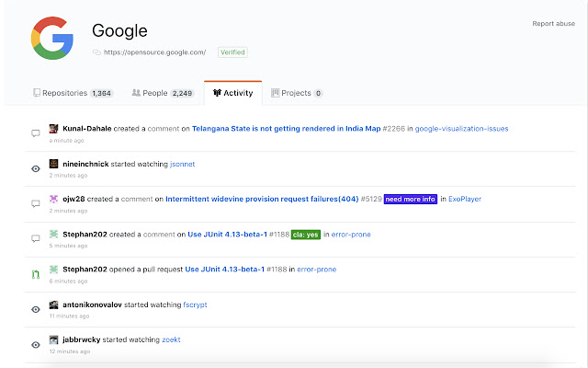Viewport: 588px width, 368px height.
Task: Open the Repositories tab
Action: [73, 93]
